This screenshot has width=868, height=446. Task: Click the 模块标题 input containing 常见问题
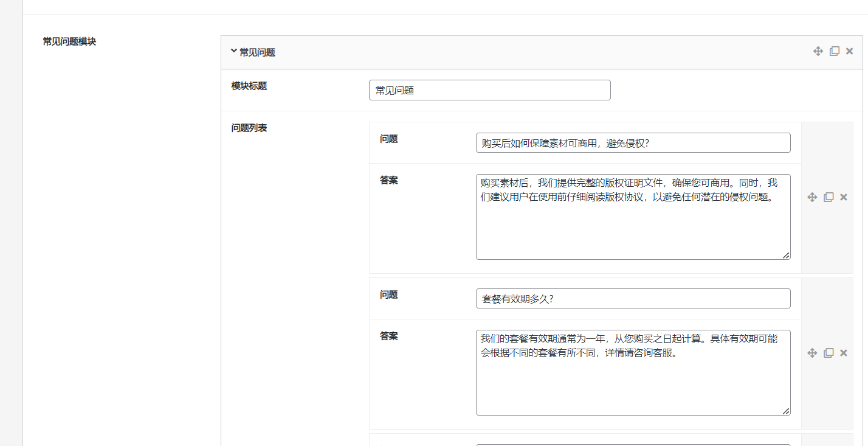pyautogui.click(x=489, y=90)
